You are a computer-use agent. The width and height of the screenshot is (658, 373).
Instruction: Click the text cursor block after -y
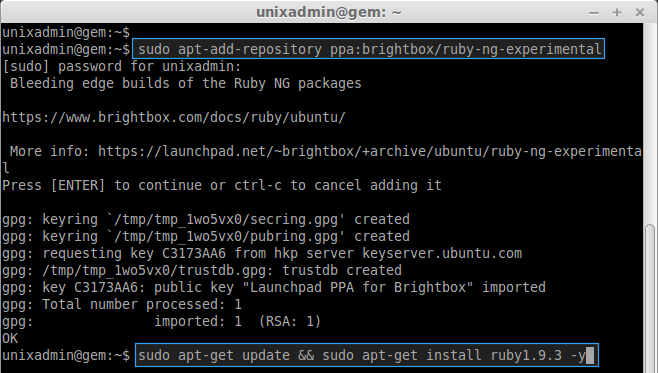(x=590, y=355)
